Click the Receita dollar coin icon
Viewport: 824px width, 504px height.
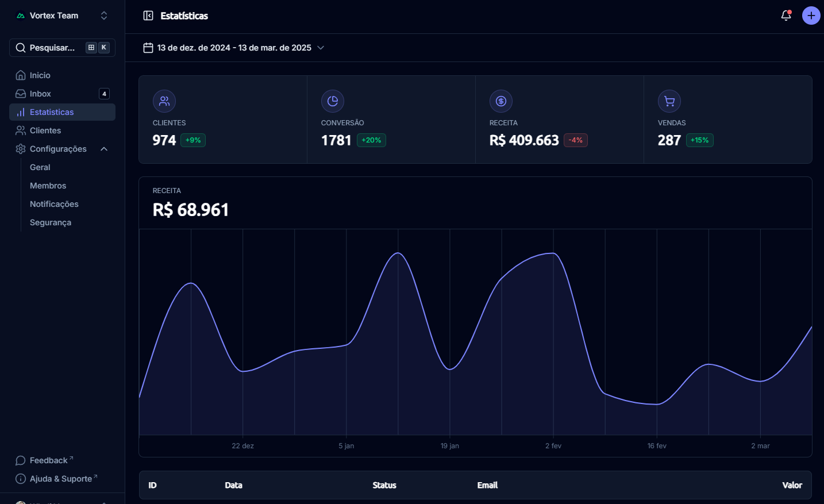point(501,101)
